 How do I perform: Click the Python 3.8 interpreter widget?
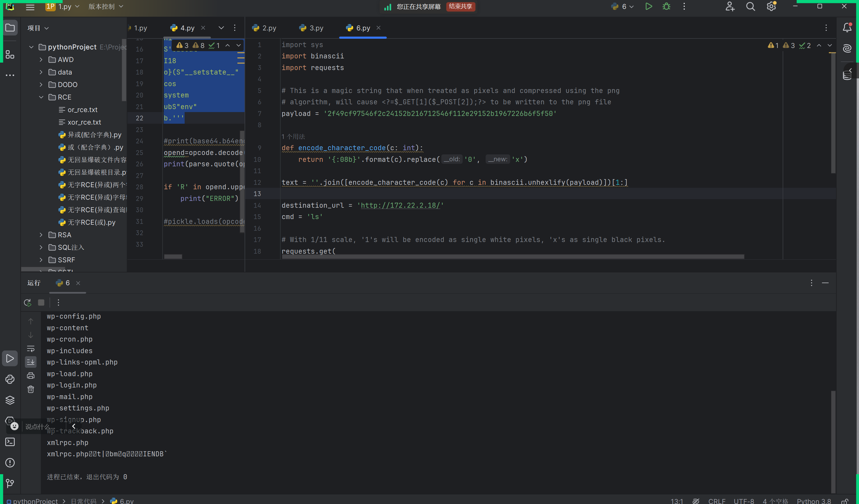click(814, 501)
